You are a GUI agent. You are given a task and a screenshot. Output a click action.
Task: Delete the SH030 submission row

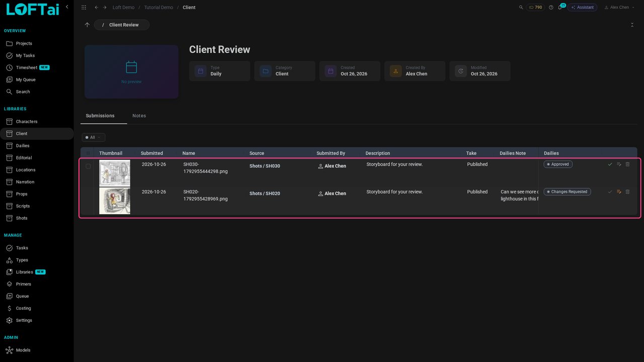(627, 164)
